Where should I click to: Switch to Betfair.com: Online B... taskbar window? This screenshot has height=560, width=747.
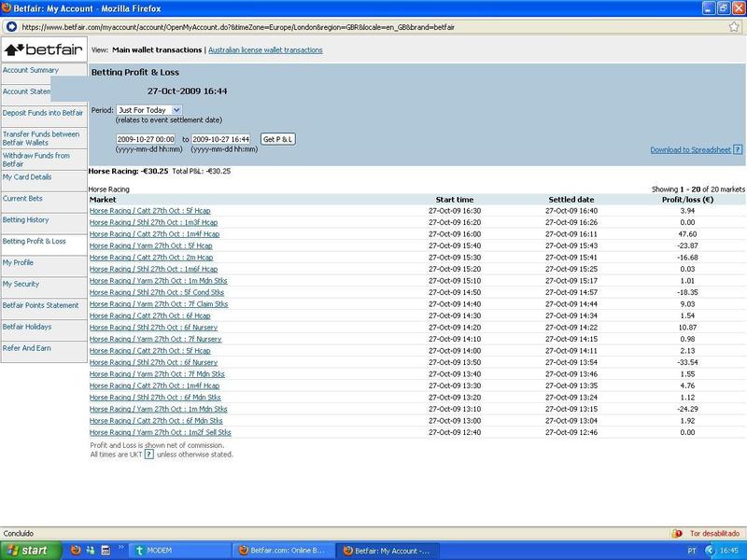tap(283, 551)
